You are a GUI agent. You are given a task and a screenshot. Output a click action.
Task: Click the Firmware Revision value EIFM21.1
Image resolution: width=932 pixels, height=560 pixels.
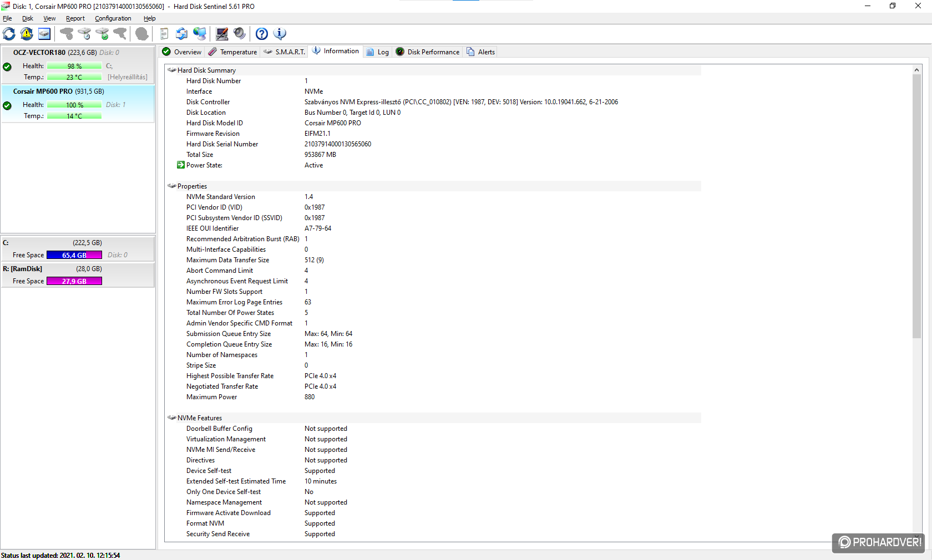[317, 134]
